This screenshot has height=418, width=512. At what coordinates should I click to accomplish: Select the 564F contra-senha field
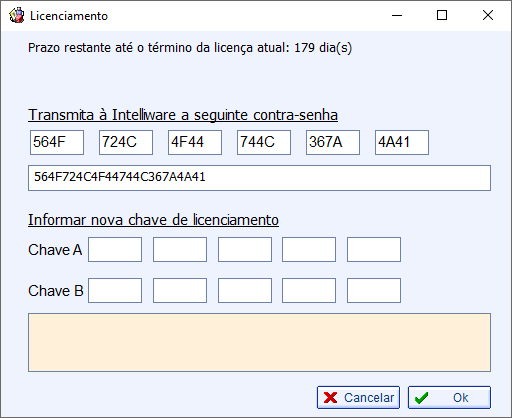pyautogui.click(x=57, y=142)
